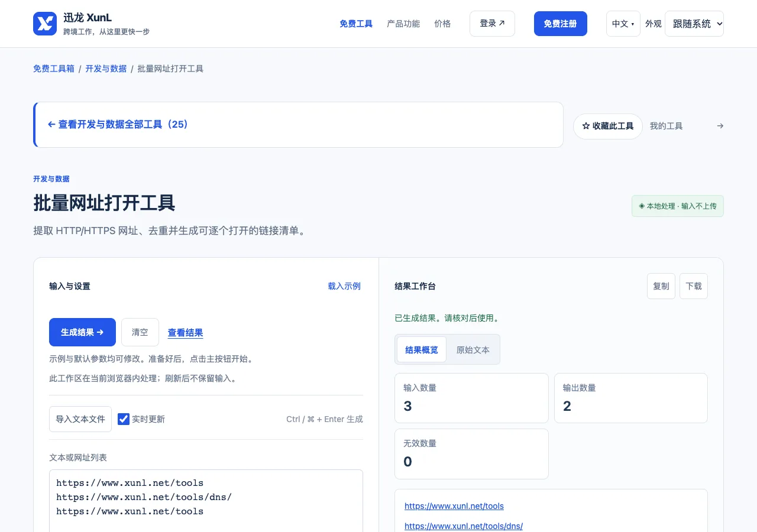
Task: Click the 迅龙 XunL brand name
Action: coord(88,18)
